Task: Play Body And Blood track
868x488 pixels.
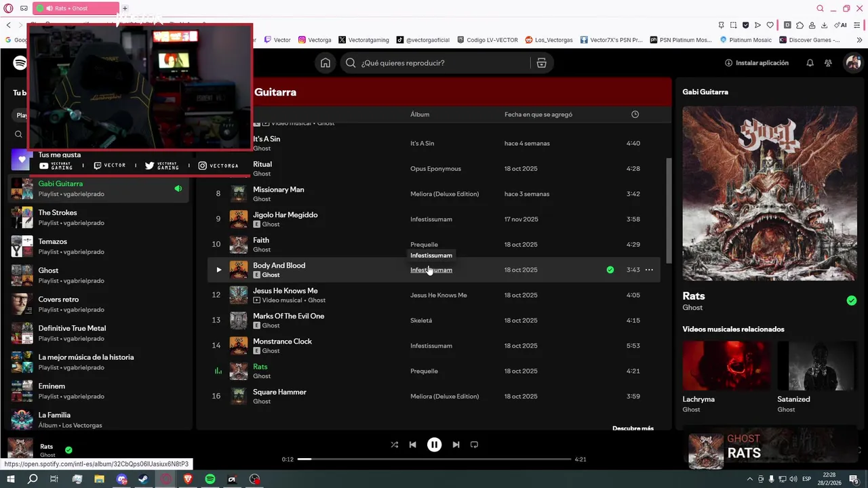Action: [x=218, y=270]
